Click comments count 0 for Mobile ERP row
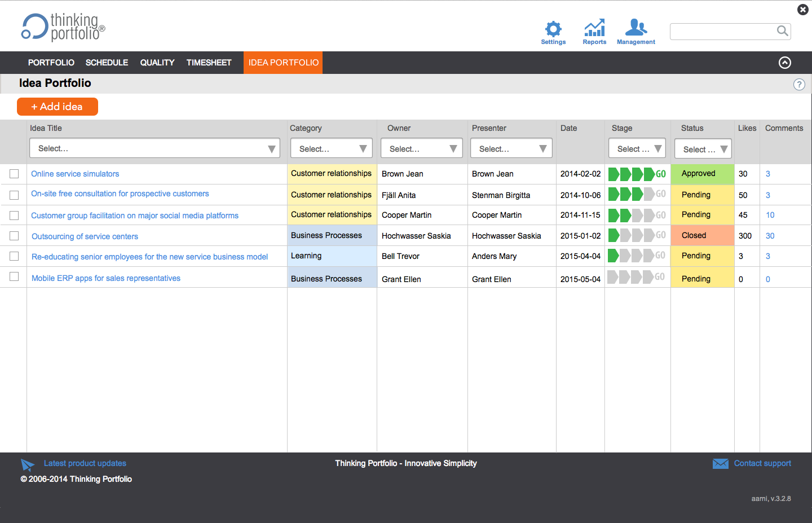 [768, 279]
